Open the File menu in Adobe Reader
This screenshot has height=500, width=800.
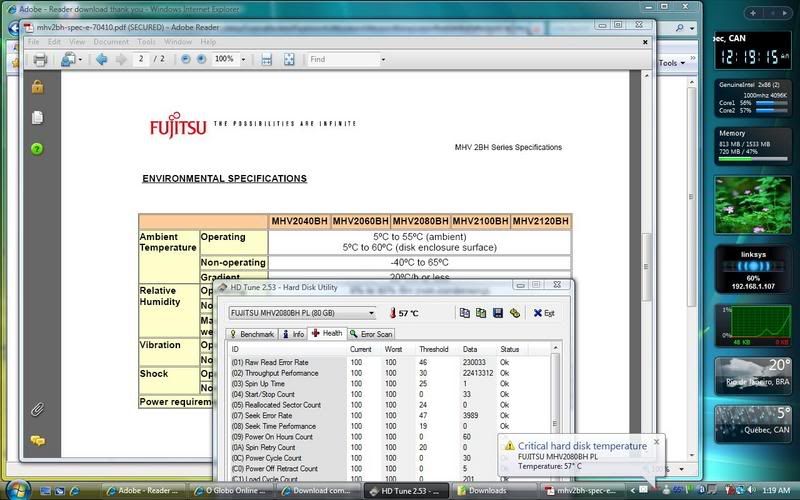(x=33, y=42)
